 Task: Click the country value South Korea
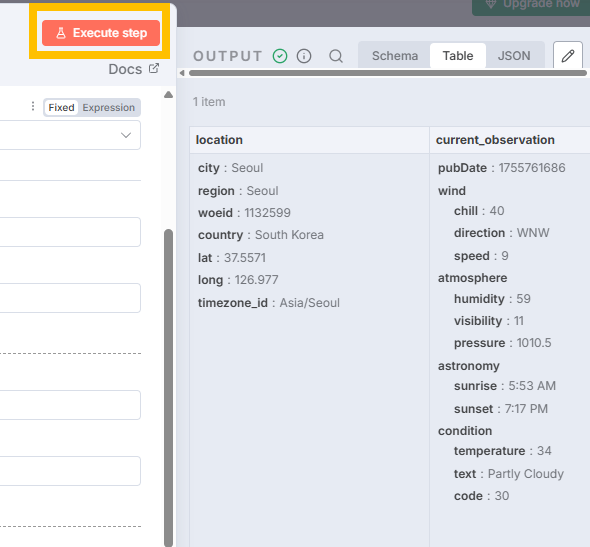click(289, 235)
